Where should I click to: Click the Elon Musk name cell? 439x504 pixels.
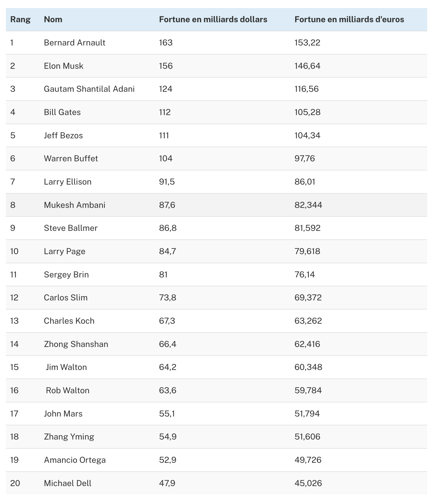tap(64, 66)
